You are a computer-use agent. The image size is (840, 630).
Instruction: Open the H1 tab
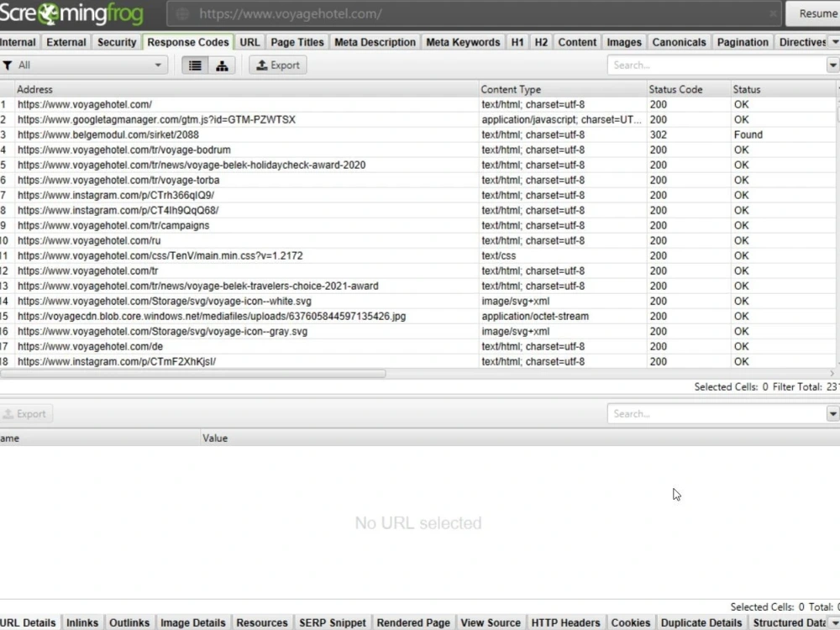(x=517, y=42)
